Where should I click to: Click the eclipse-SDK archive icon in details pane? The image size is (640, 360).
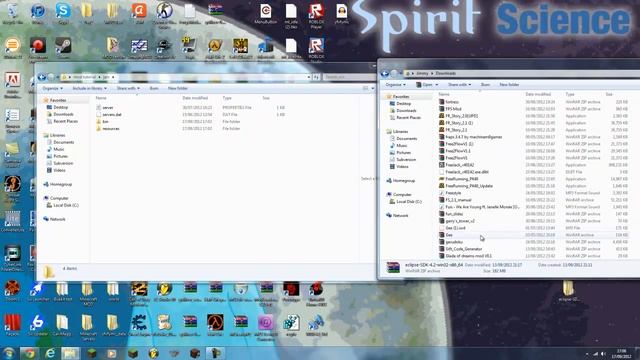point(393,268)
